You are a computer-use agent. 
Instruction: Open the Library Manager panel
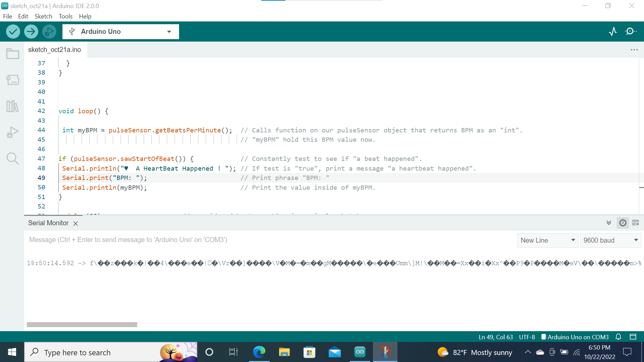pos(12,106)
